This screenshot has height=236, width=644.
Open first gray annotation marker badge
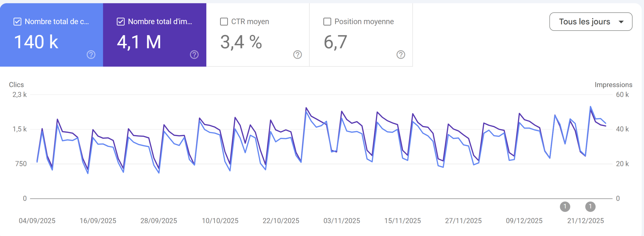[x=565, y=207]
